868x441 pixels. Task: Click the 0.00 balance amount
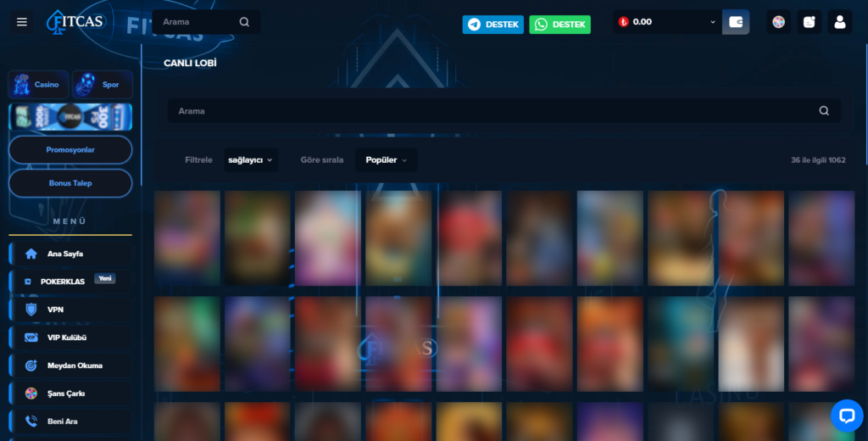(643, 22)
